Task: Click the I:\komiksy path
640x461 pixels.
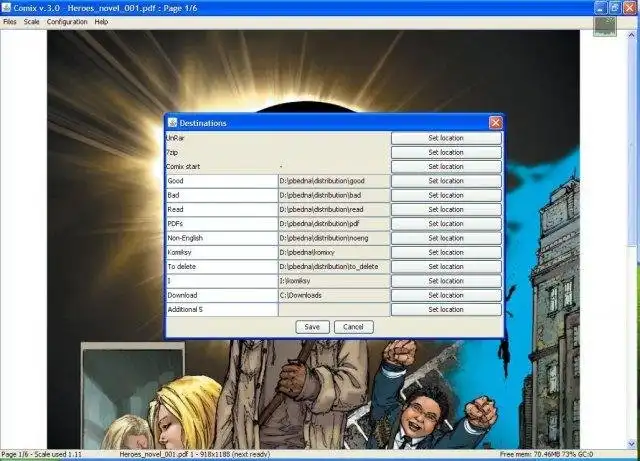Action: pyautogui.click(x=334, y=281)
